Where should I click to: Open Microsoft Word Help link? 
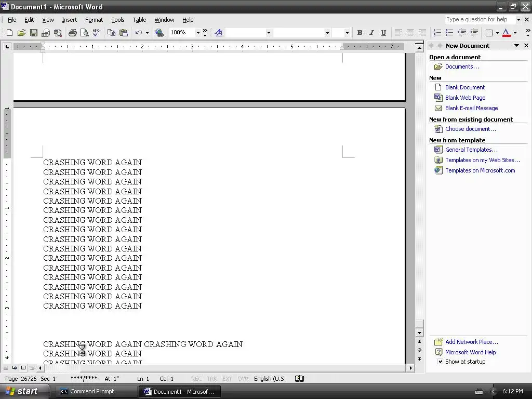(470, 352)
